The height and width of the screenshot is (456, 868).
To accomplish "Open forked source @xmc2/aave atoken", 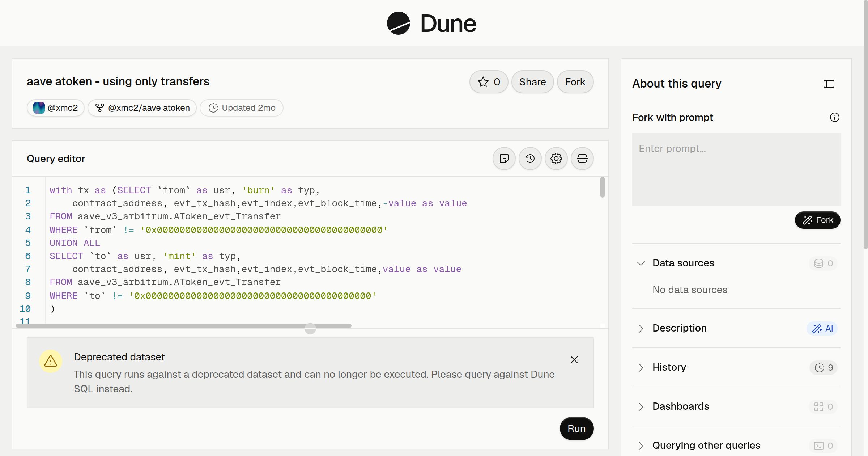I will pos(142,108).
